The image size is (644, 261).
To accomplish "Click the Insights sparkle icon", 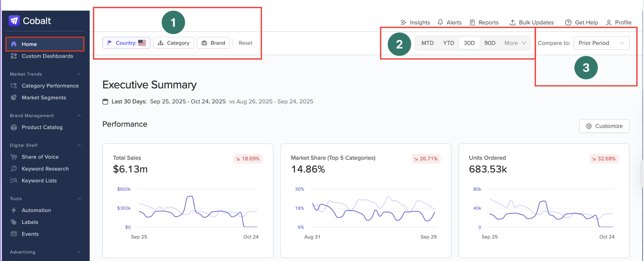I will coord(403,22).
